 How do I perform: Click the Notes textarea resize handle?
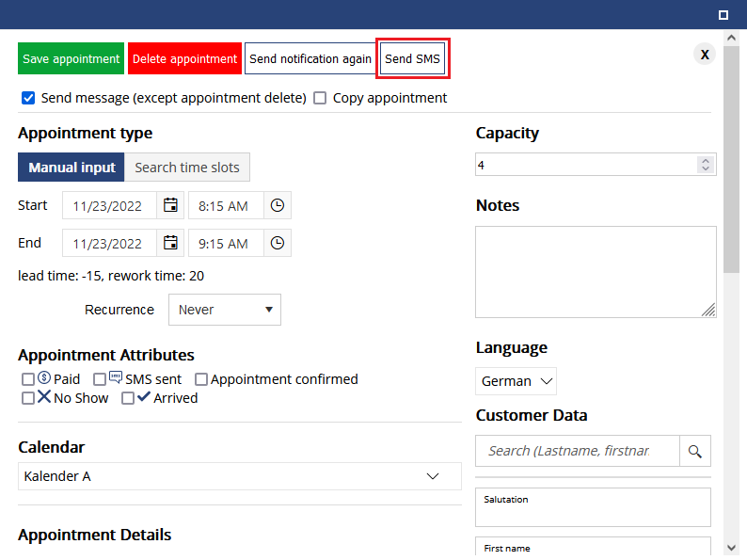point(708,310)
